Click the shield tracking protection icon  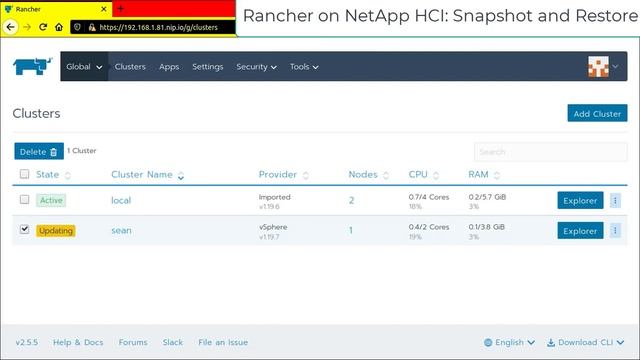pyautogui.click(x=78, y=27)
